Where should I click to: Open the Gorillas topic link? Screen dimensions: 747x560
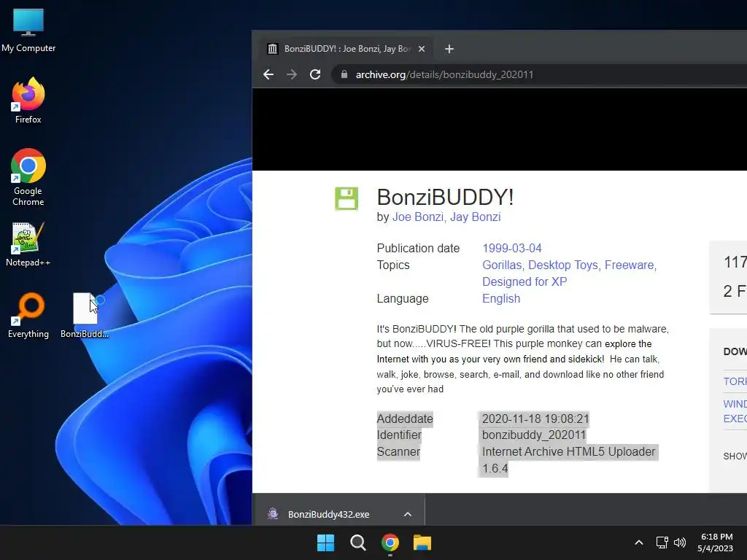[503, 265]
